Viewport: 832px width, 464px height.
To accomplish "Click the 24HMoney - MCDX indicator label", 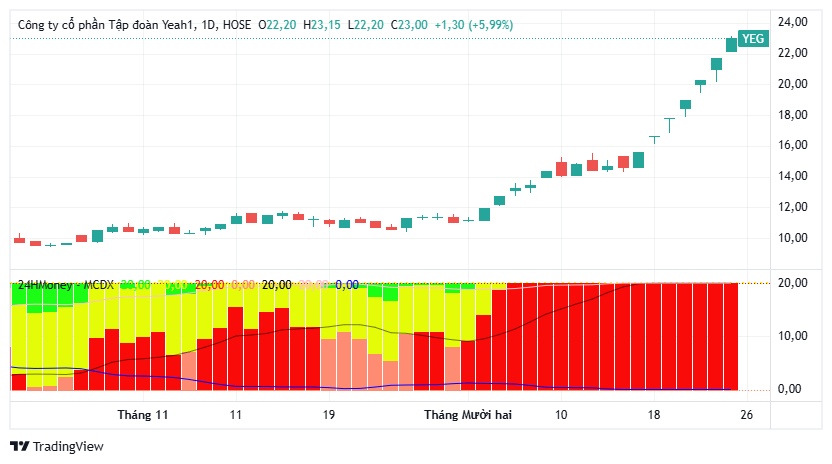I will coord(66,285).
